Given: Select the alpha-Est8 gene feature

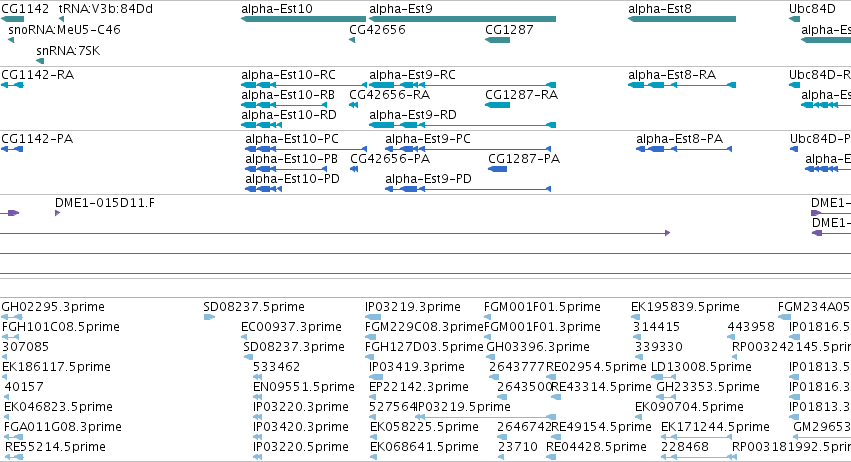Looking at the screenshot, I should click(682, 19).
